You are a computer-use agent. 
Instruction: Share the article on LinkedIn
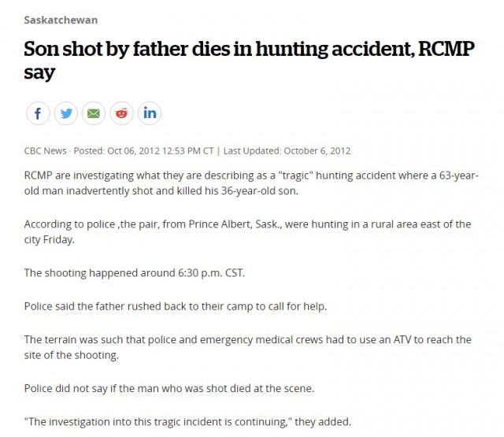point(150,113)
